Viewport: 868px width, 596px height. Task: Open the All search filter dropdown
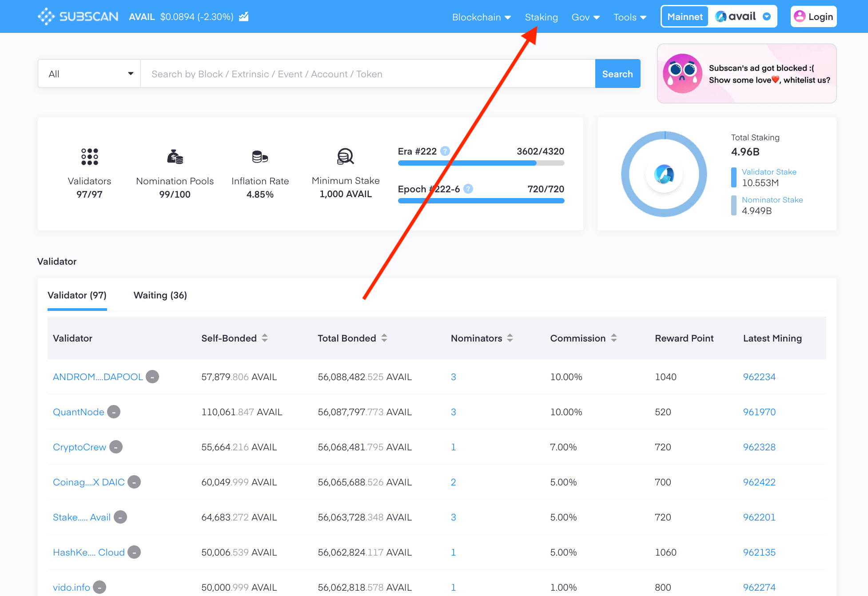(89, 74)
